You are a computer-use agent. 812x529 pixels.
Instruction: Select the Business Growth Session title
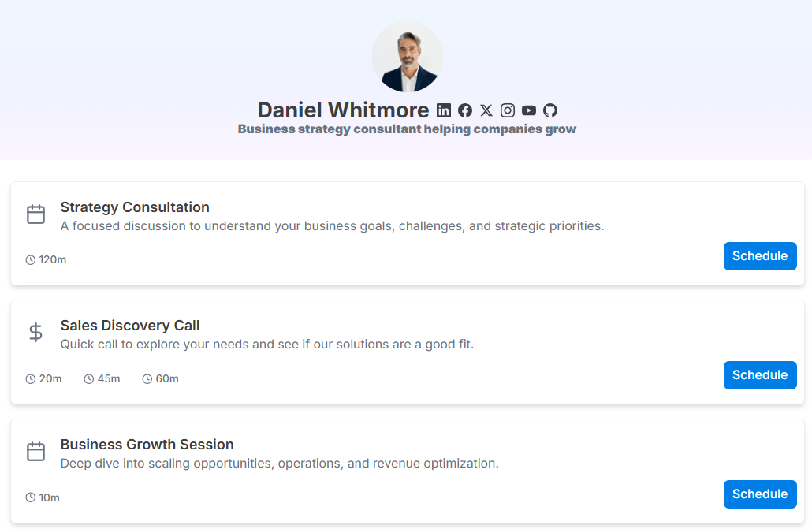coord(147,445)
